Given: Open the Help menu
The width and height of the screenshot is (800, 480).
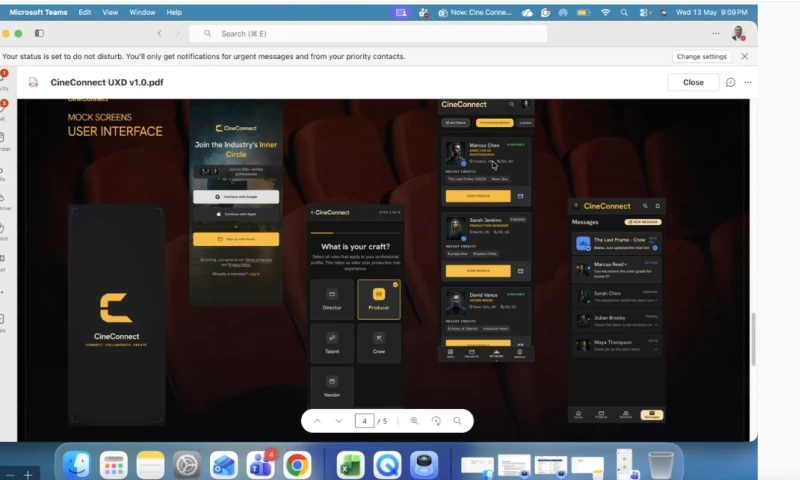Looking at the screenshot, I should (174, 12).
